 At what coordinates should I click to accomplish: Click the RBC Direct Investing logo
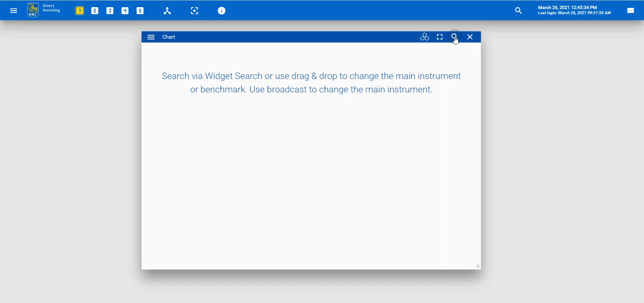coord(44,10)
